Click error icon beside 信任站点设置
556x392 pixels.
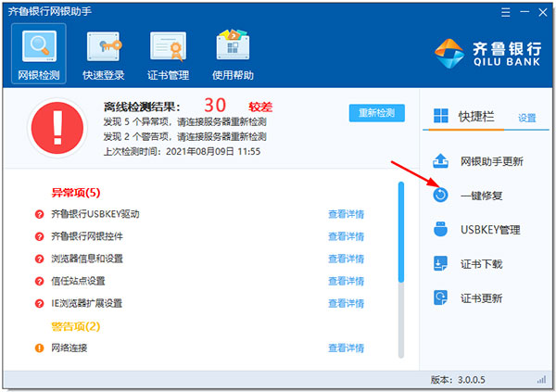(39, 282)
